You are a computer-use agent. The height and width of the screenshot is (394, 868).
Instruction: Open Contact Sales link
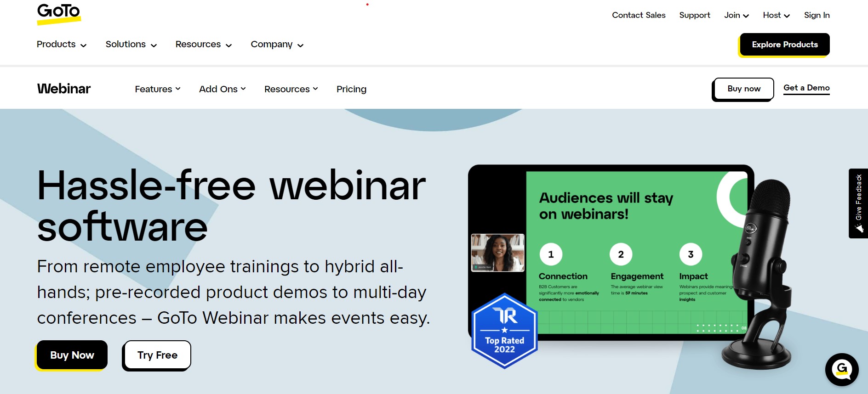(x=639, y=15)
